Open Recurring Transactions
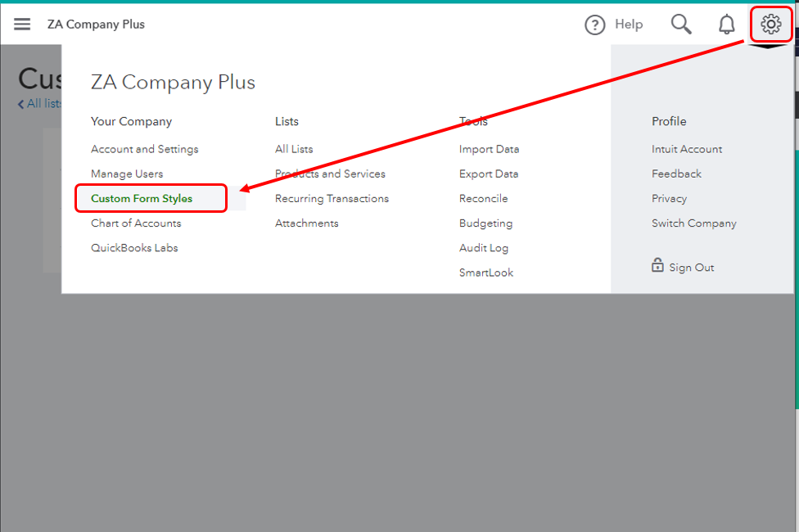This screenshot has width=799, height=532. pyautogui.click(x=332, y=198)
